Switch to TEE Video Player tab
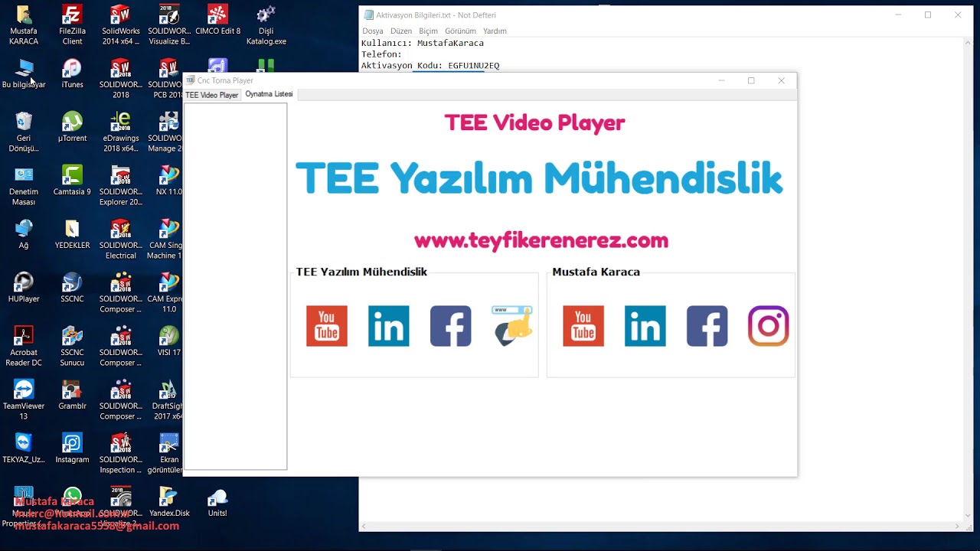 (212, 95)
